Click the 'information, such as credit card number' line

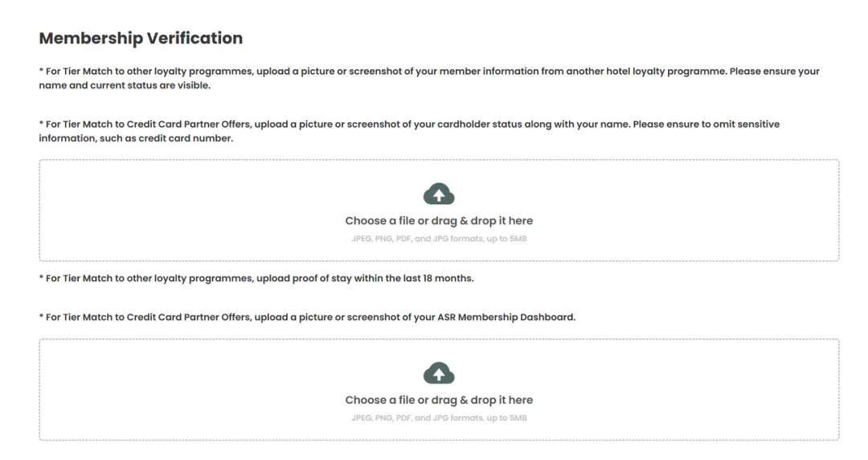[136, 138]
